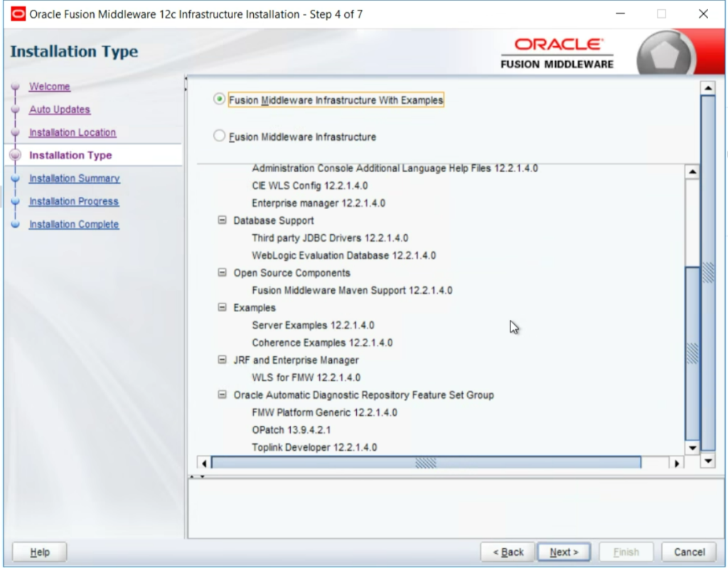
Task: Go to the Welcome step
Action: [50, 87]
